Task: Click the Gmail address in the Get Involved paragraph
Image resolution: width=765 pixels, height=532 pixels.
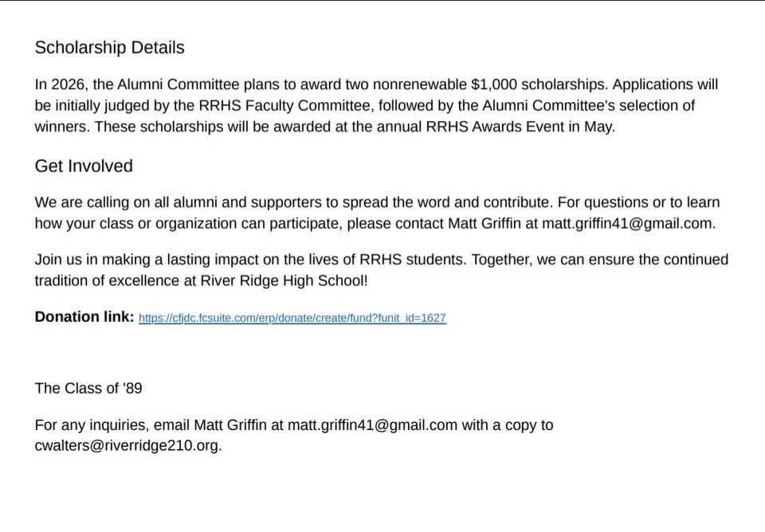Action: coord(627,223)
